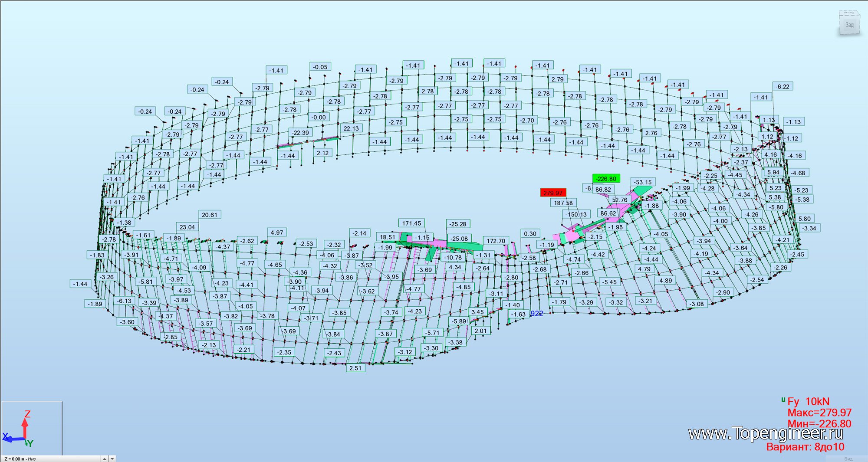This screenshot has width=868, height=462.
Task: Click the green icon beside Fy 10kN legend
Action: [783, 400]
